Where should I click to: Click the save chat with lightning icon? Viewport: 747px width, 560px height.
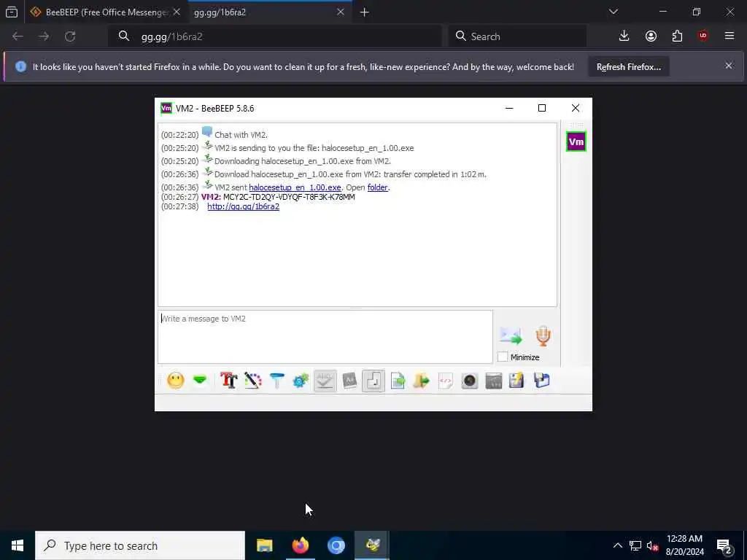tap(517, 381)
